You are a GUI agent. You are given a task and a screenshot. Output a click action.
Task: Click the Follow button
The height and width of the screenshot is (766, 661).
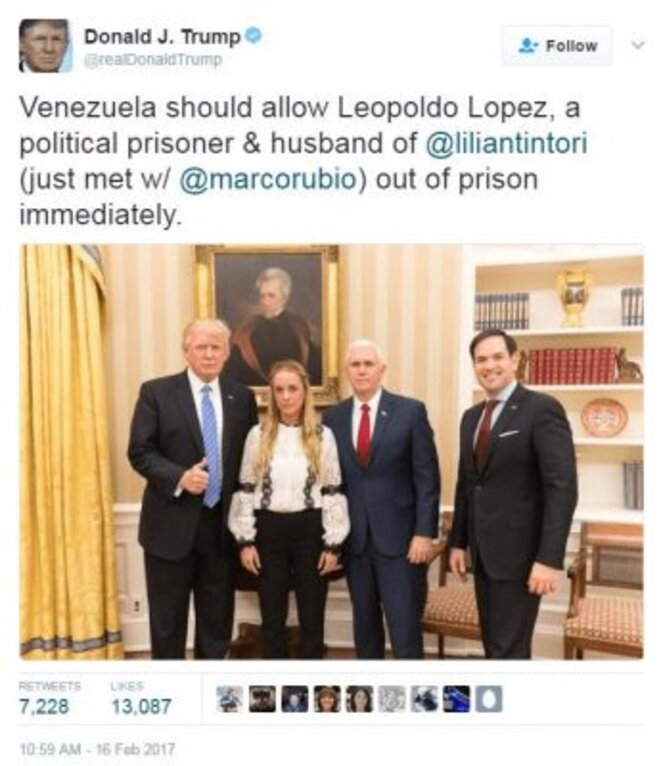556,46
